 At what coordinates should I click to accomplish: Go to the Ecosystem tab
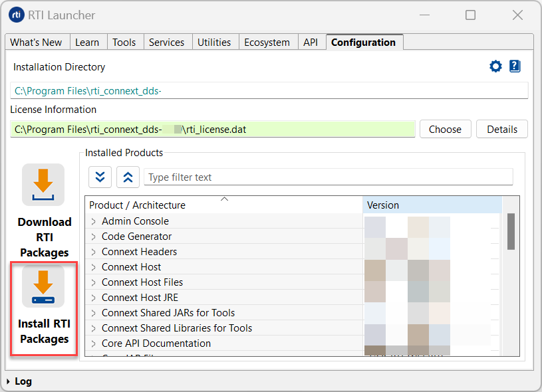pos(267,43)
